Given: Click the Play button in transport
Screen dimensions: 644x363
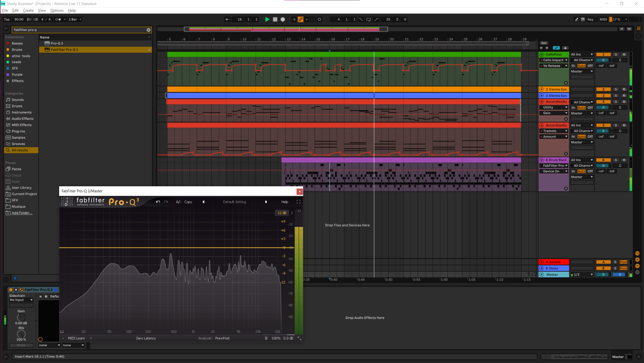Looking at the screenshot, I should tap(267, 19).
